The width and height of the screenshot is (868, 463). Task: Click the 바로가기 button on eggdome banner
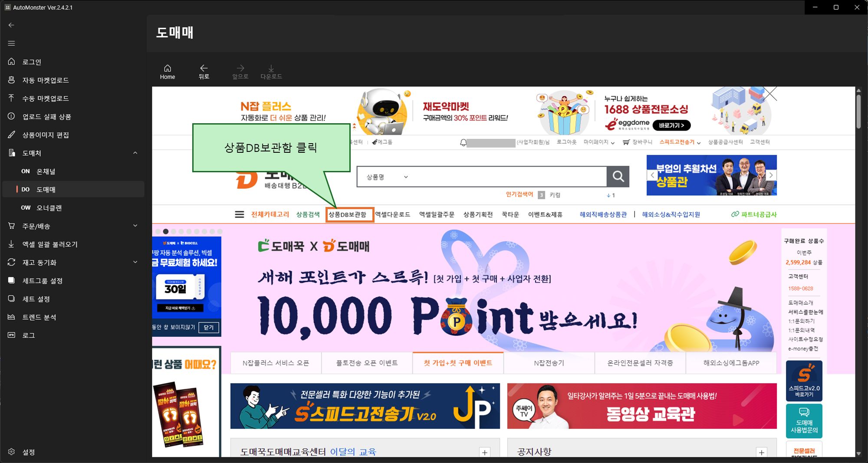pyautogui.click(x=672, y=126)
